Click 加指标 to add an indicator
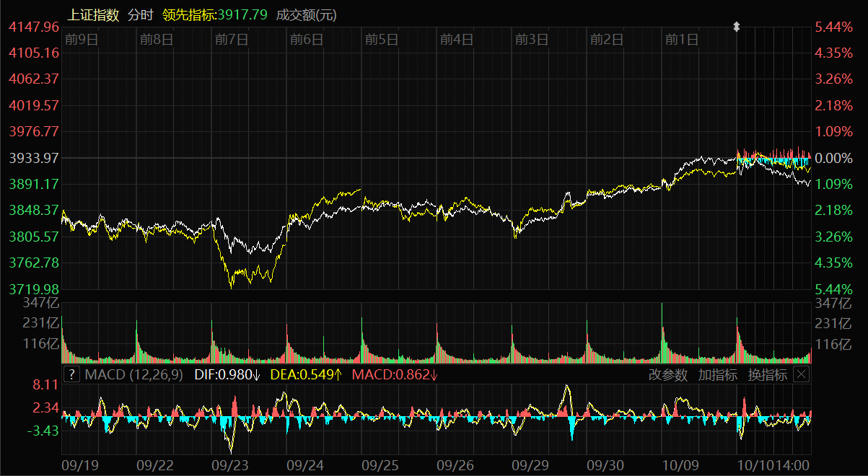The width and height of the screenshot is (868, 476). point(717,374)
